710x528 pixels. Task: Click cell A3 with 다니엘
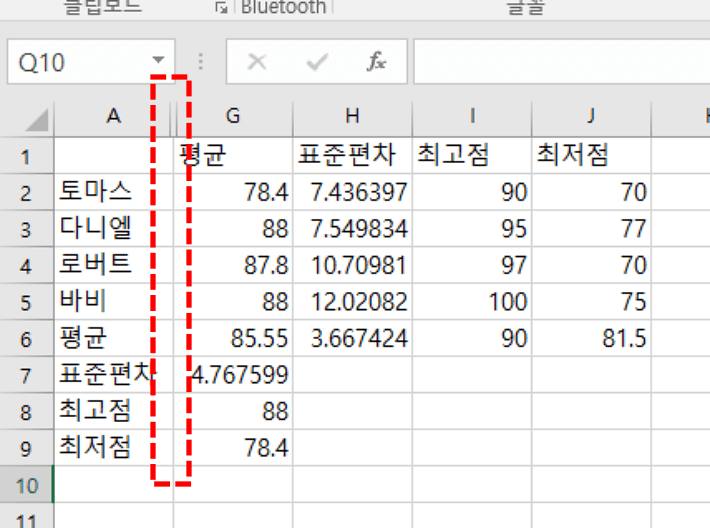coord(113,229)
